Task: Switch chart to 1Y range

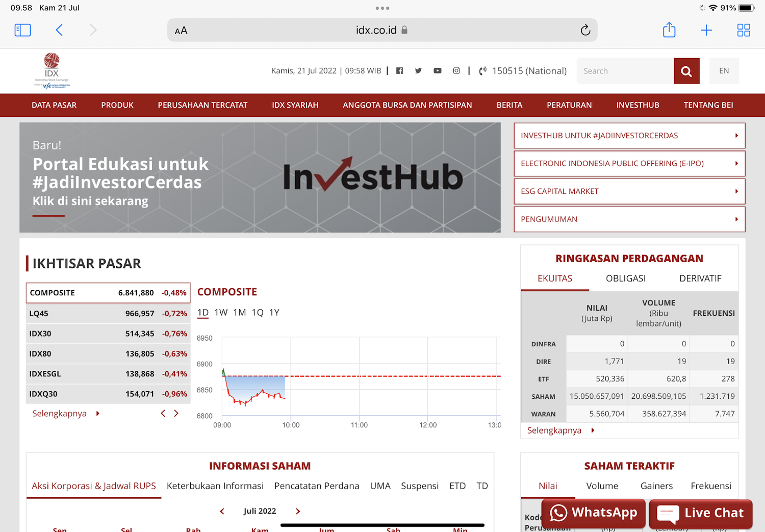Action: click(x=274, y=313)
